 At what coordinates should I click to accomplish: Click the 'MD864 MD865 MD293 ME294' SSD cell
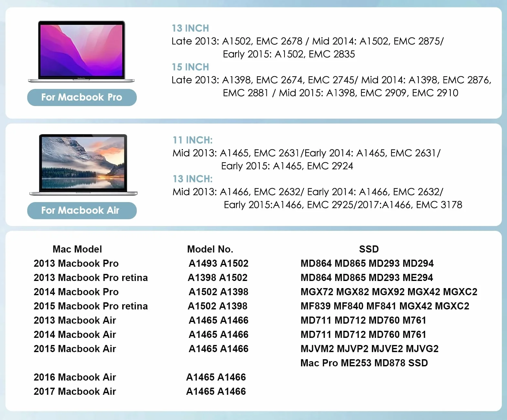pos(367,277)
